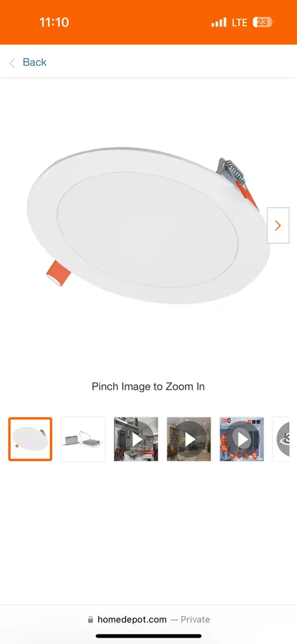This screenshot has width=297, height=644.
Task: Tap the LTE network indicator
Action: click(240, 22)
